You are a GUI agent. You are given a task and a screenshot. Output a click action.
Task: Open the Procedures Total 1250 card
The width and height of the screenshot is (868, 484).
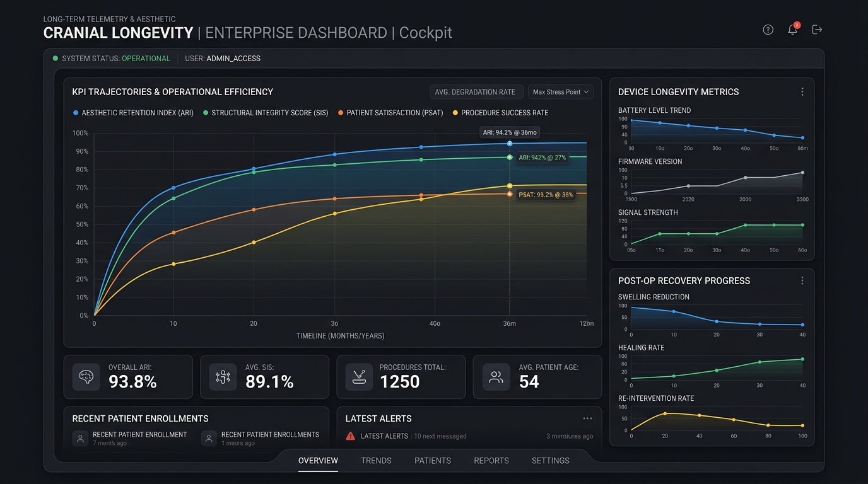(x=401, y=377)
